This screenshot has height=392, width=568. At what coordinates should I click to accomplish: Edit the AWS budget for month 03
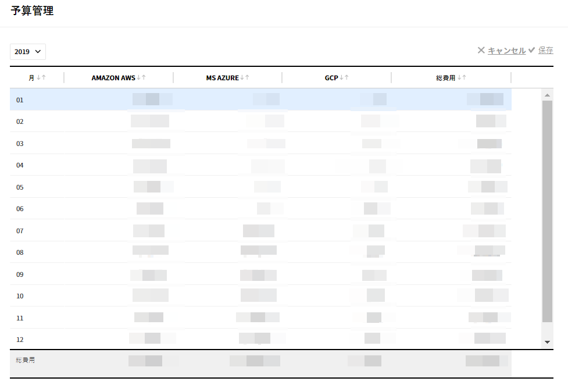click(x=151, y=144)
